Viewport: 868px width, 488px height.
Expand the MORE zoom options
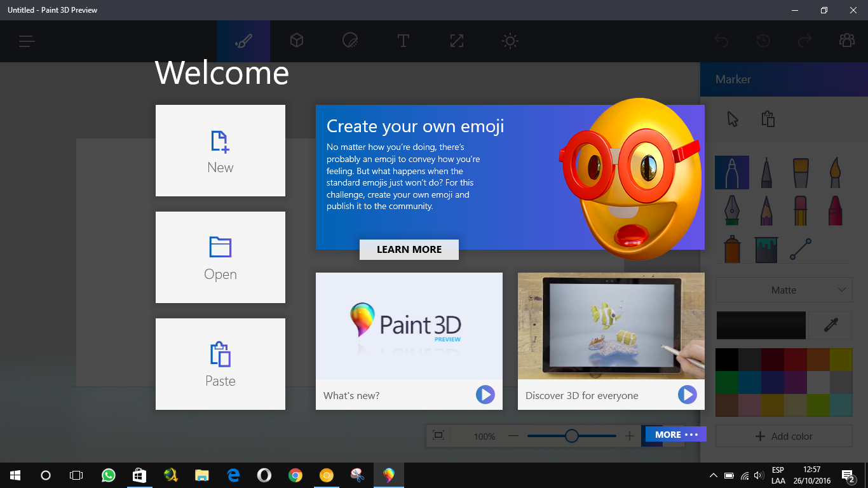(x=675, y=434)
